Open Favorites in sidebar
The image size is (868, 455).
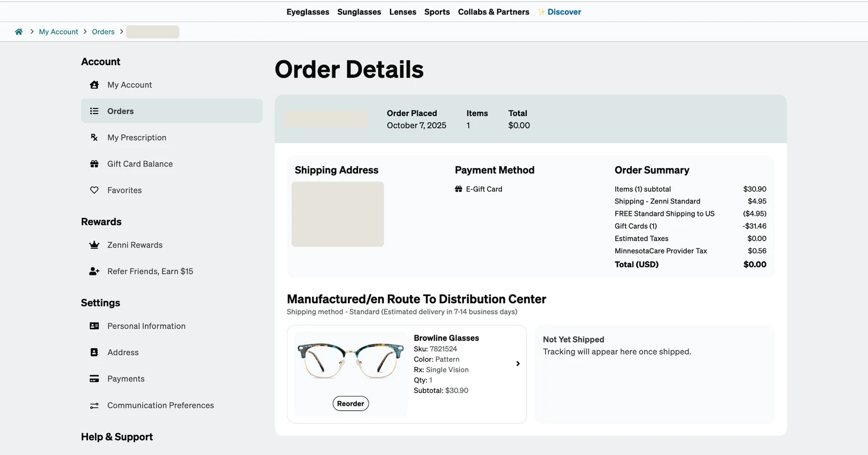coord(124,190)
